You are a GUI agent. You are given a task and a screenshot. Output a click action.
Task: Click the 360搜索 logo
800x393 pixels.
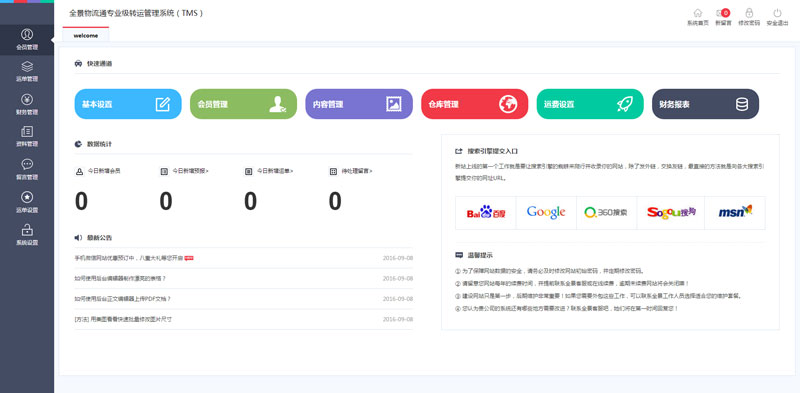[x=606, y=212]
